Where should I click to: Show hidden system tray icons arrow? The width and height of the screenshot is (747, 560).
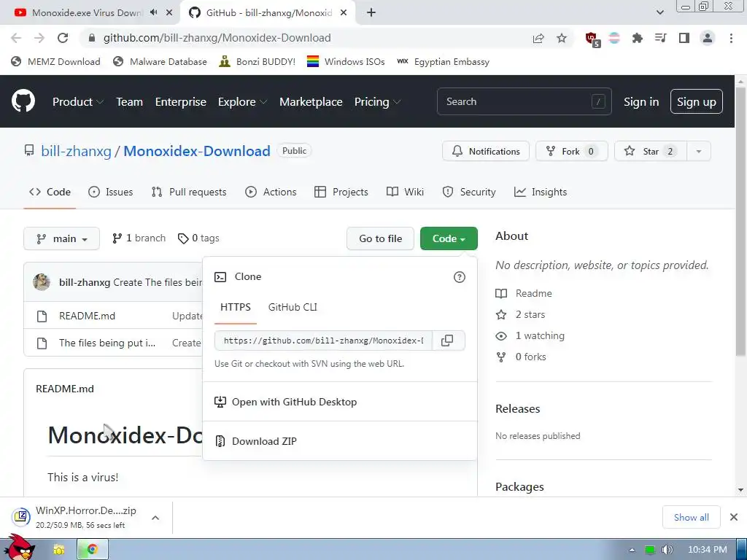click(x=632, y=550)
